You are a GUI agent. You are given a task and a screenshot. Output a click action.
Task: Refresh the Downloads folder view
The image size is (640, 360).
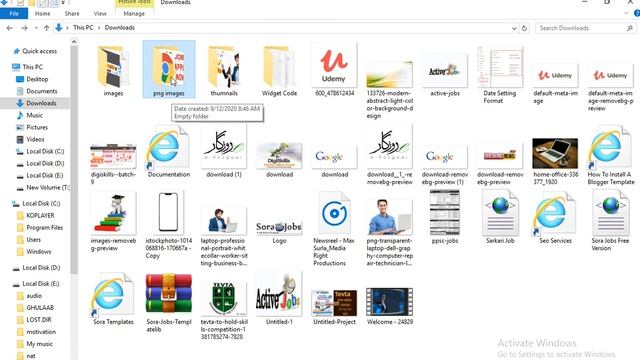(x=524, y=28)
